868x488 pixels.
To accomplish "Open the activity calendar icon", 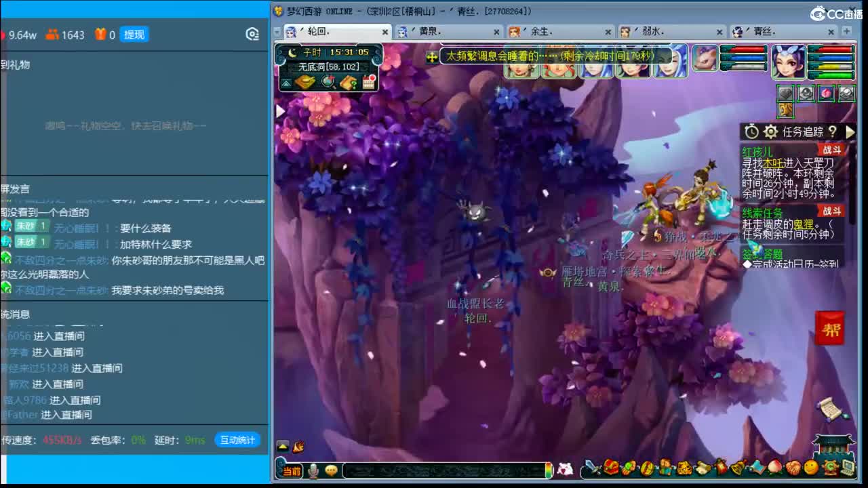I will (369, 83).
